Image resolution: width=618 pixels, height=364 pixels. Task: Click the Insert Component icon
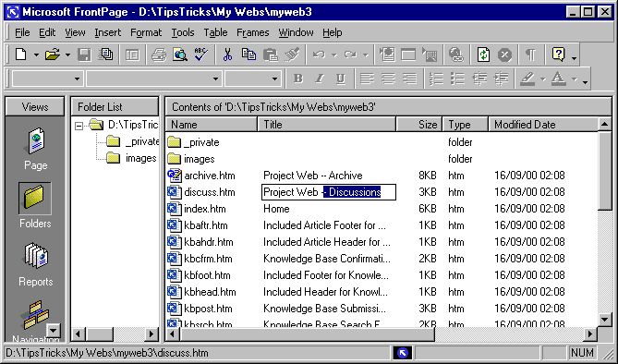tap(387, 55)
